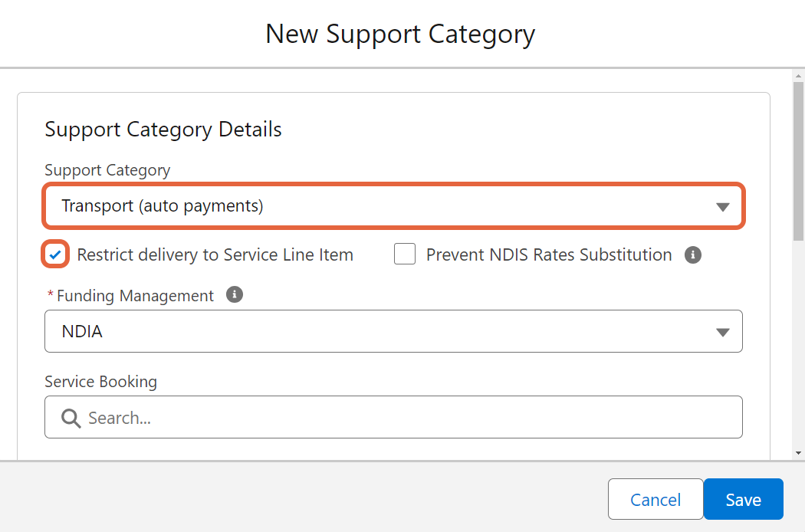Click the New Support Category title
This screenshot has height=532, width=805.
click(400, 34)
